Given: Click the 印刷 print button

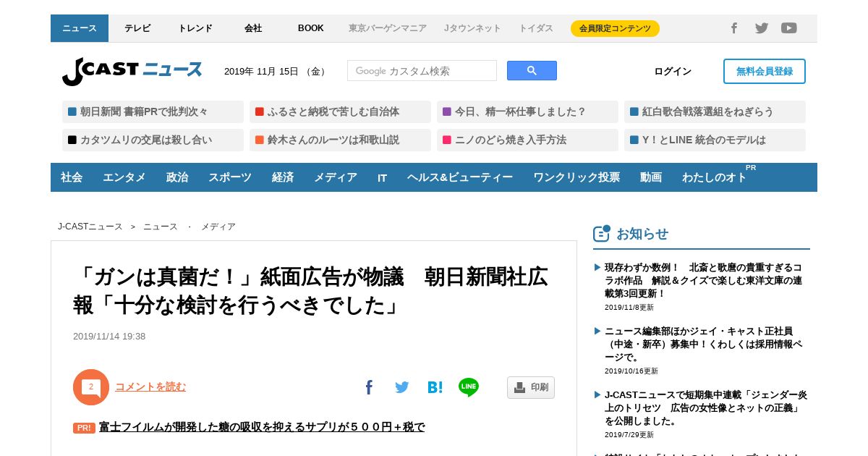Looking at the screenshot, I should [531, 387].
